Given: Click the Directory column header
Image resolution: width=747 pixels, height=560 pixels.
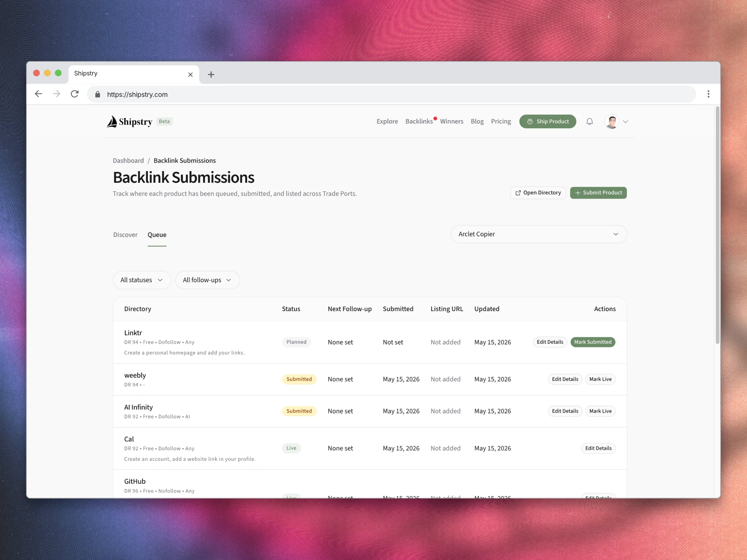Looking at the screenshot, I should tap(138, 309).
